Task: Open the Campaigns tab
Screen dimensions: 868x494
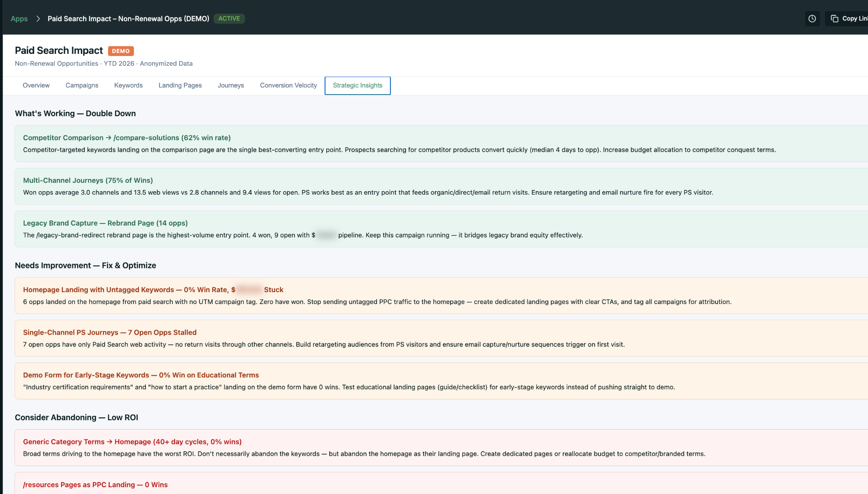Action: [82, 85]
